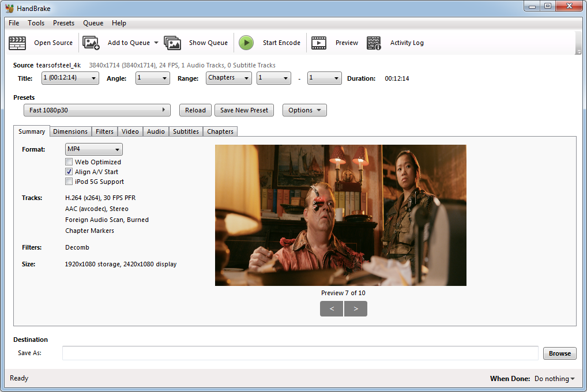Open the Help menu
This screenshot has width=587, height=392.
click(119, 23)
